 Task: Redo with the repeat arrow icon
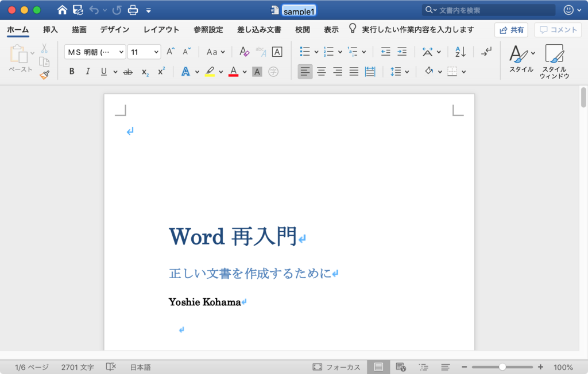point(117,10)
